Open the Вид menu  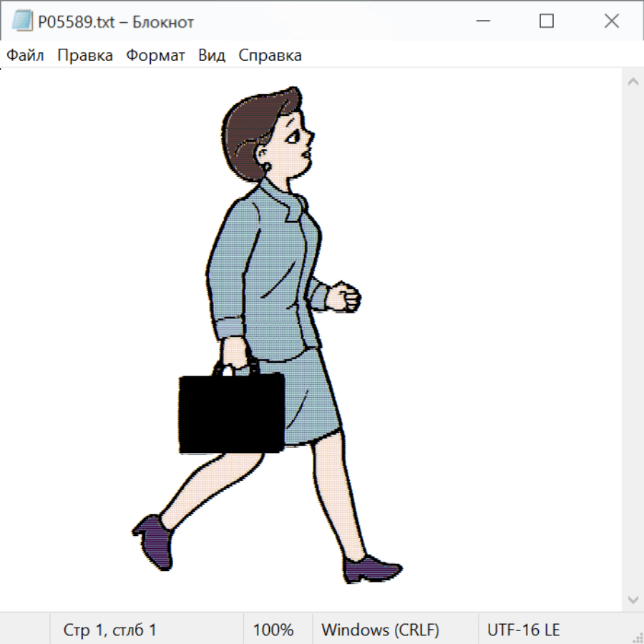(x=212, y=56)
